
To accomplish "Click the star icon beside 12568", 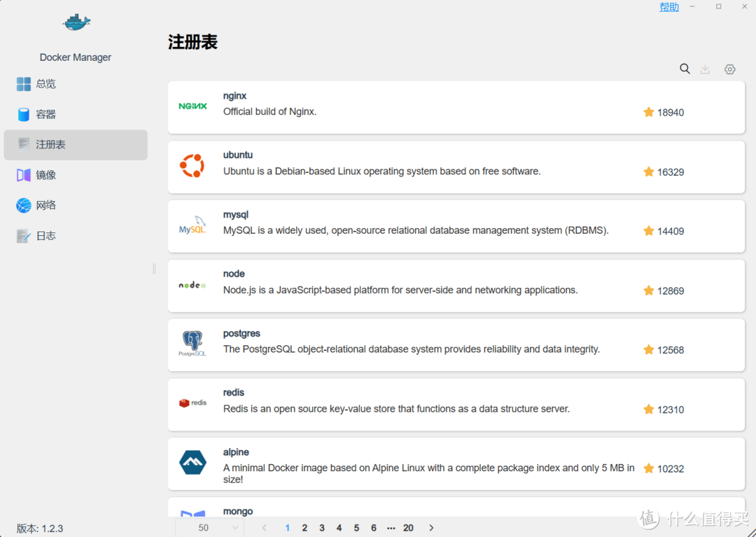I will pos(648,349).
